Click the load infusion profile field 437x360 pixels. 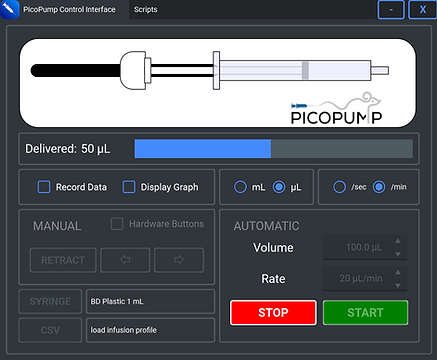point(150,330)
